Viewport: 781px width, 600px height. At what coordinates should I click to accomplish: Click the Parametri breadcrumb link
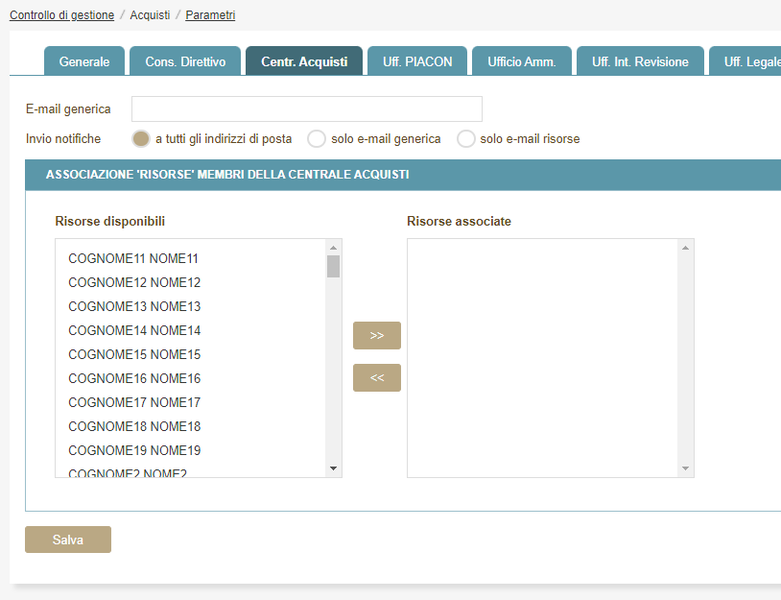210,15
